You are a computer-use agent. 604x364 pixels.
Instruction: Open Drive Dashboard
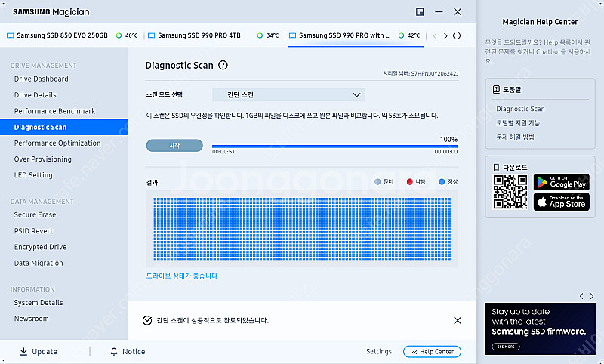pos(42,79)
